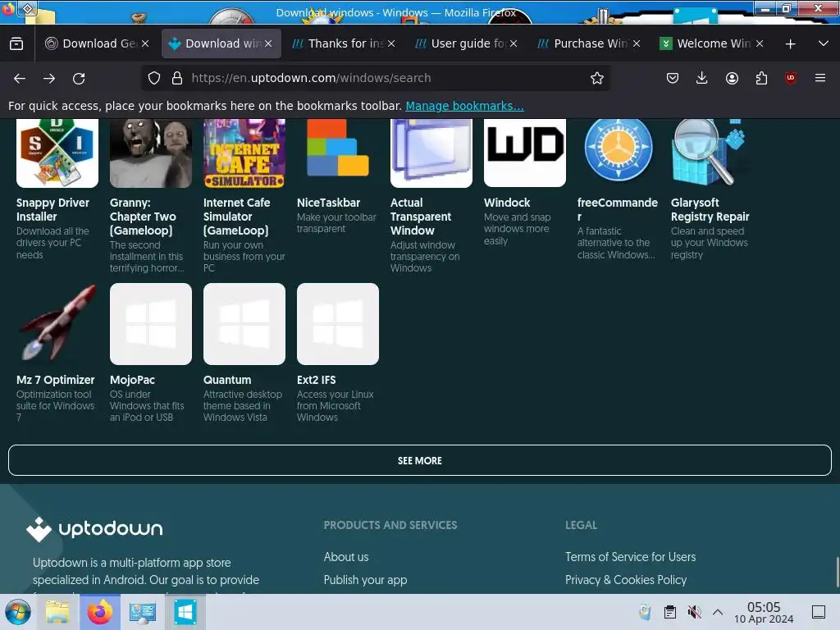
Task: Click the Snappy Driver Installer title
Action: pyautogui.click(x=52, y=209)
